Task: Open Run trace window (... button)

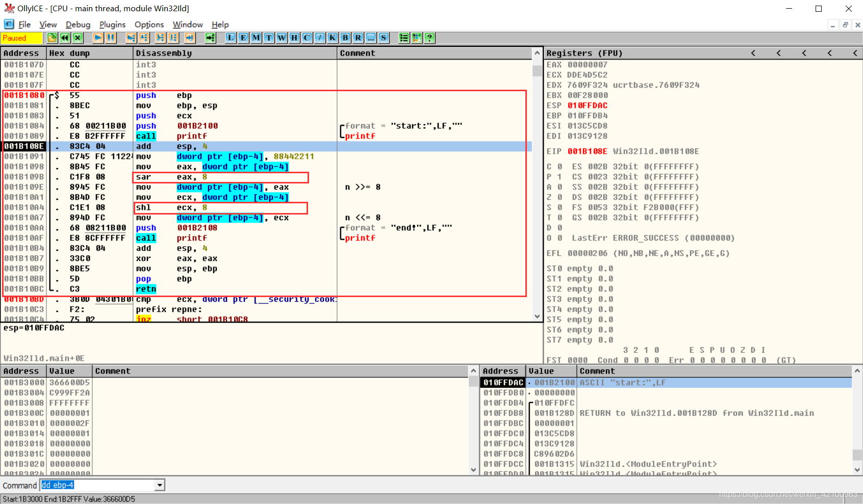Action: click(x=371, y=38)
